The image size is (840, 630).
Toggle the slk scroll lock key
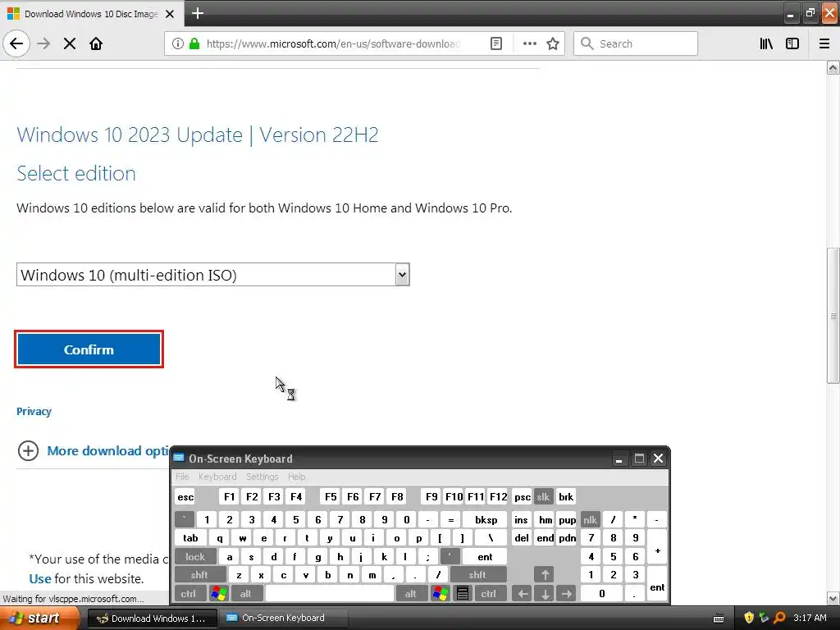[543, 496]
